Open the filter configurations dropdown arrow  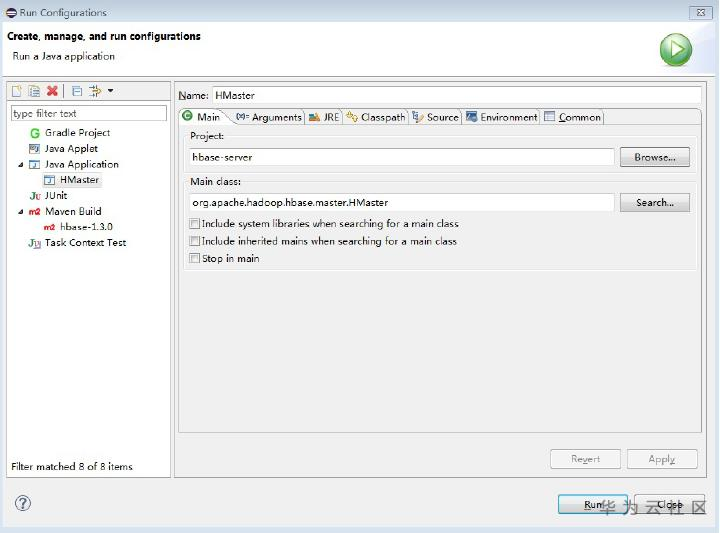[x=110, y=91]
